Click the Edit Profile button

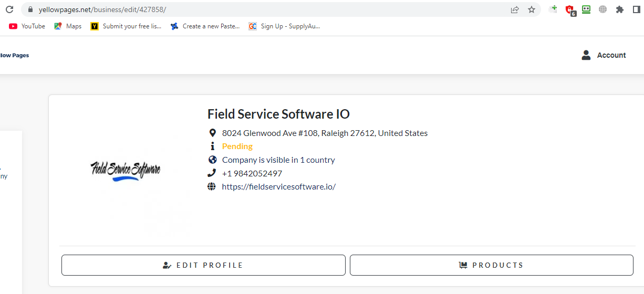(x=203, y=265)
